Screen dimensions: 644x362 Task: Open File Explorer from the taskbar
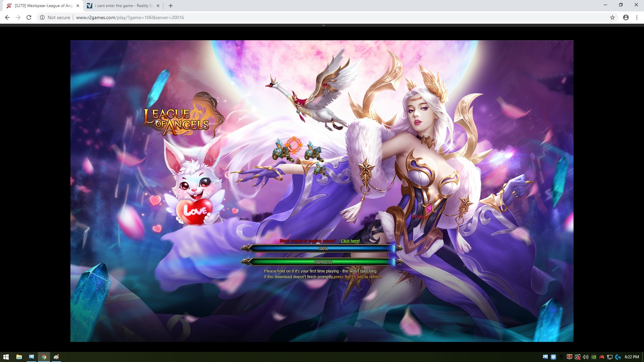[x=19, y=357]
